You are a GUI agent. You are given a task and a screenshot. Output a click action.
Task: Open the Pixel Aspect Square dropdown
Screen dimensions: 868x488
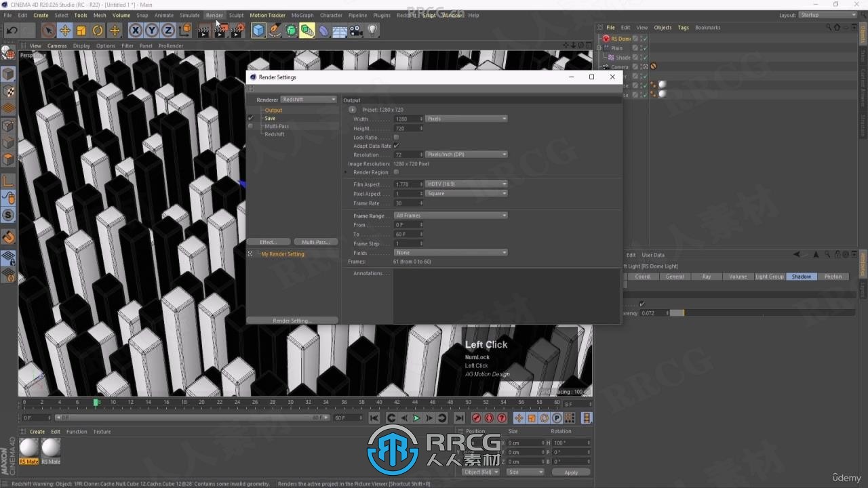click(x=466, y=194)
